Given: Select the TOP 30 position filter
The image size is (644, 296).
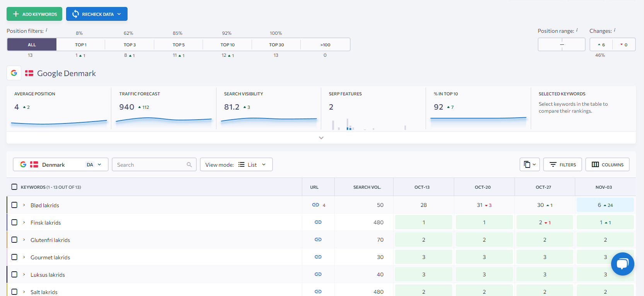Looking at the screenshot, I should point(276,45).
